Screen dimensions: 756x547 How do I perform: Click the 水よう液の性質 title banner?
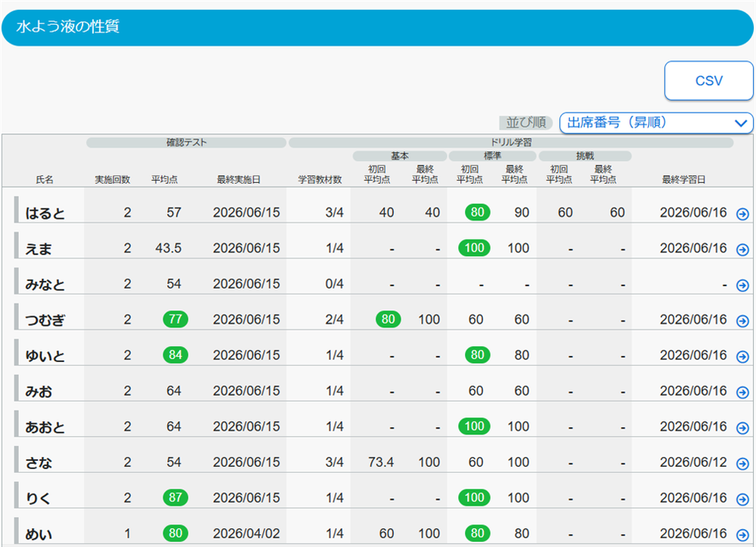(x=377, y=27)
